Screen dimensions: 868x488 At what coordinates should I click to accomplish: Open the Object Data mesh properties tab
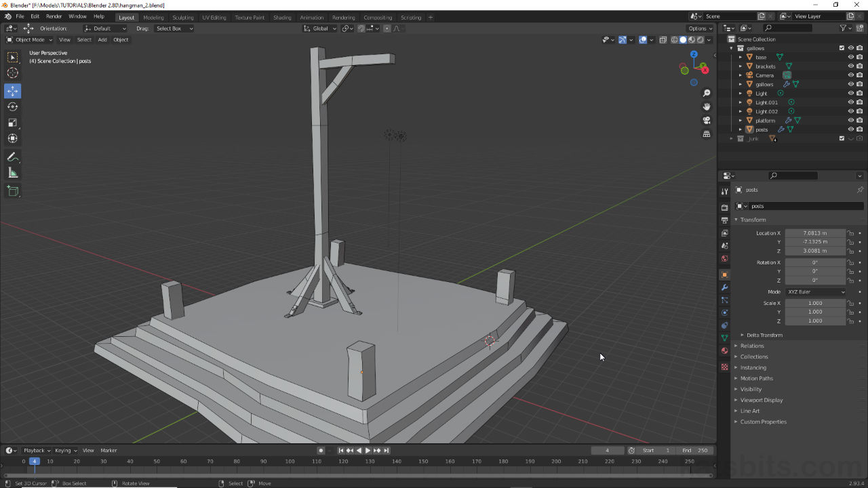point(724,338)
